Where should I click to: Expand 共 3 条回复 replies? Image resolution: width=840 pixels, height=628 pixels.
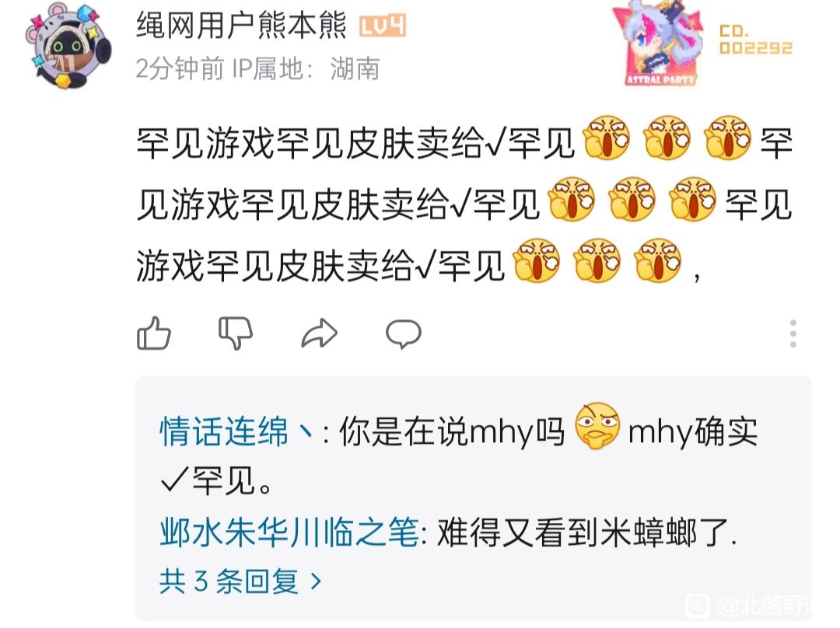coord(240,581)
